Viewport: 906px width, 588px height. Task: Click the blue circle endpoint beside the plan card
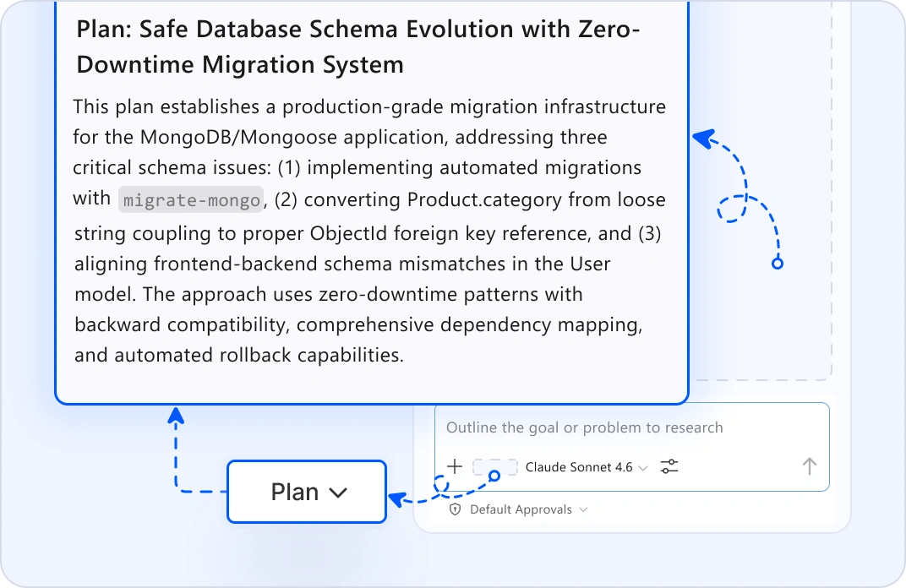[x=778, y=264]
